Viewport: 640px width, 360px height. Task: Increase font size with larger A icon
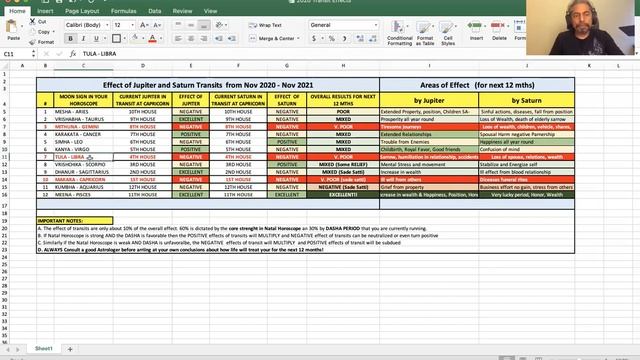(143, 25)
